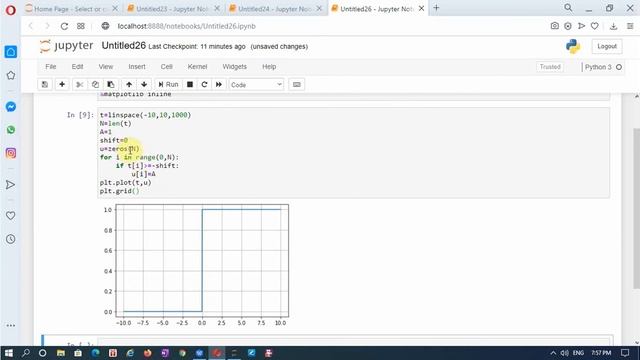This screenshot has height=360, width=640.
Task: Open the Opera search tabs magnifier
Action: tap(568, 8)
